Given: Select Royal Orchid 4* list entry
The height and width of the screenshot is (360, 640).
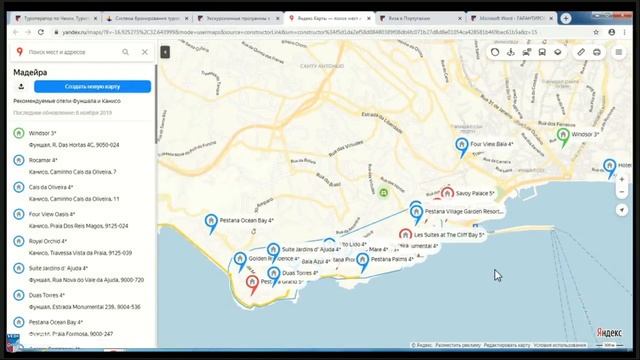Looking at the screenshot, I should coord(82,247).
